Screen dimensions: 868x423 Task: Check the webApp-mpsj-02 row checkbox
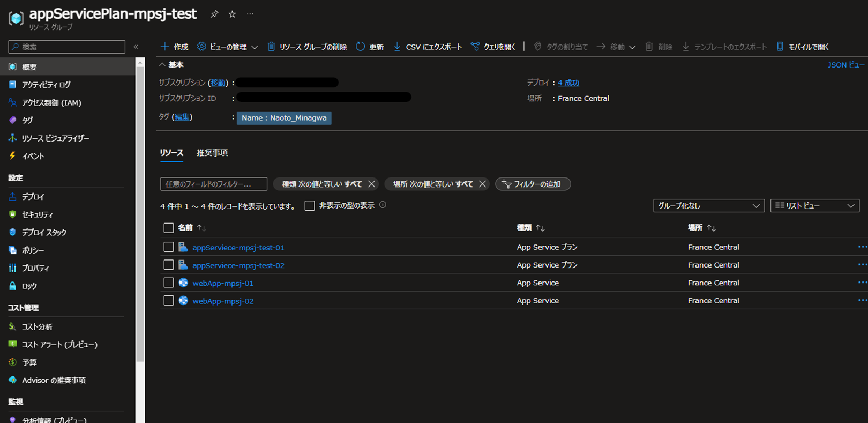pyautogui.click(x=169, y=300)
